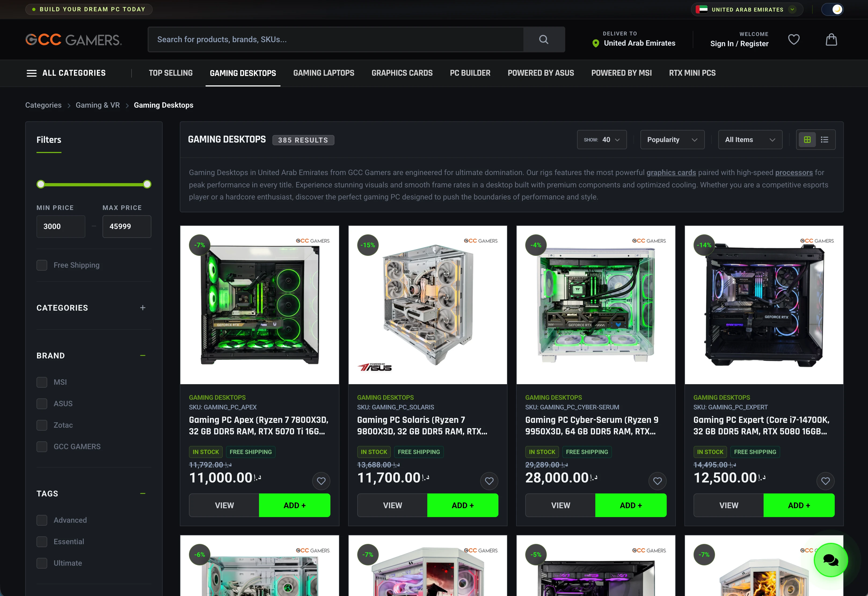Open the Powered by MSI tab
This screenshot has width=868, height=596.
pos(622,73)
